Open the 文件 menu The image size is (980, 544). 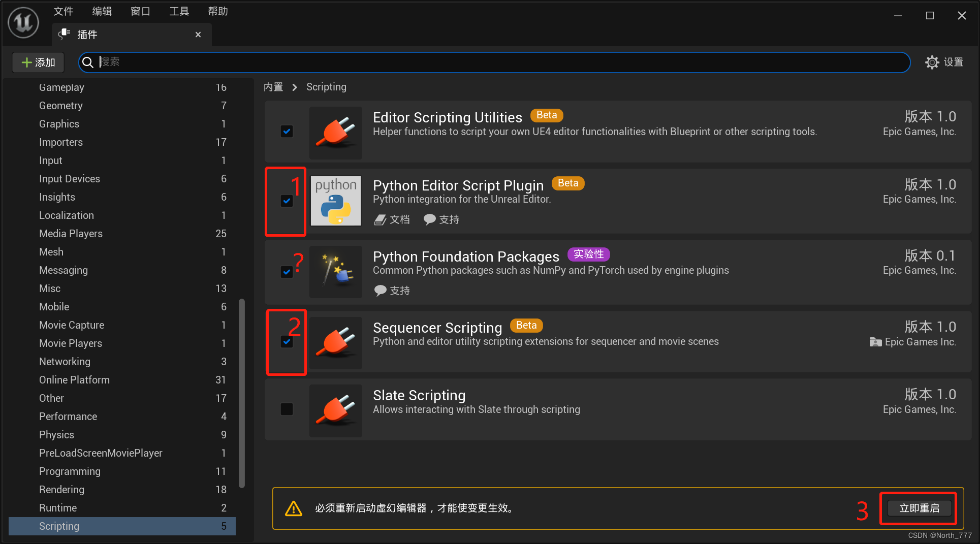point(64,11)
